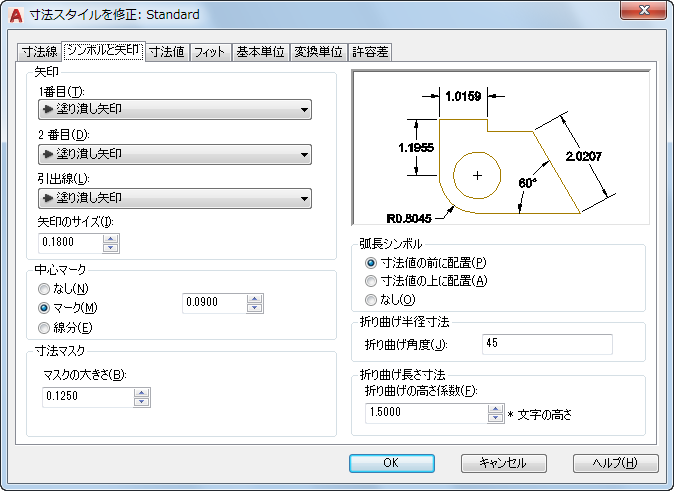This screenshot has width=674, height=491.
Task: Increase center mark size with up spinner
Action: [255, 299]
